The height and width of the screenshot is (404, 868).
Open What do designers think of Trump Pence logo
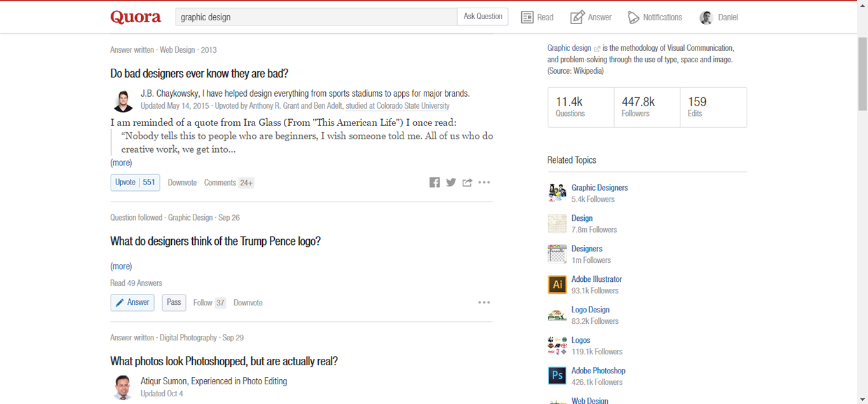[216, 242]
